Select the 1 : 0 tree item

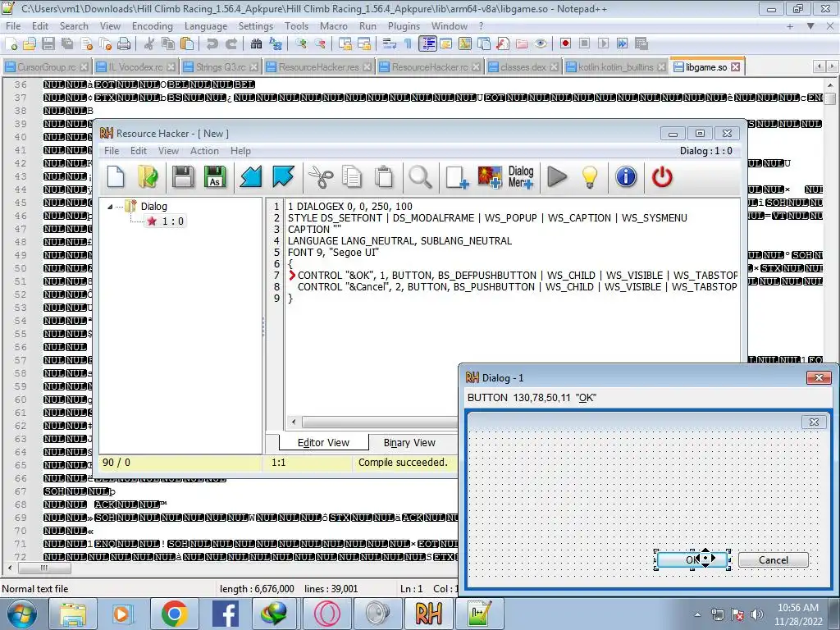(x=167, y=221)
